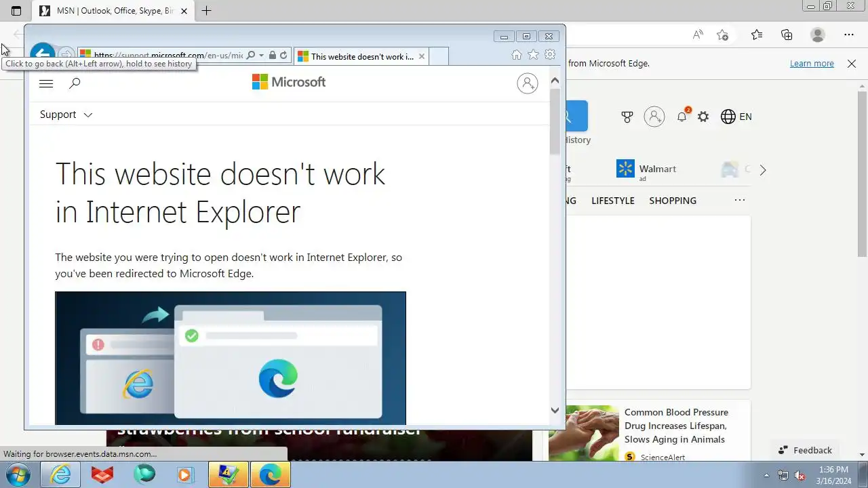This screenshot has height=488, width=868.
Task: Open the address bar autocomplete dropdown arrow
Action: (262, 56)
